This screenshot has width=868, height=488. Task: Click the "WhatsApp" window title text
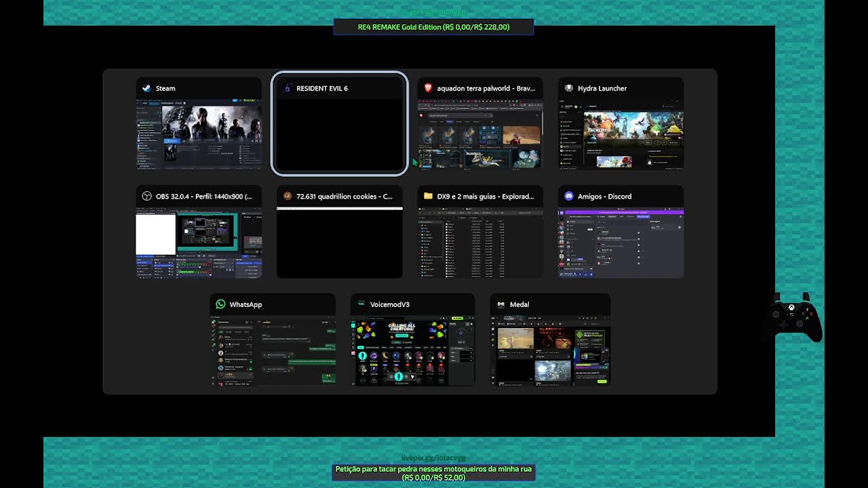[245, 304]
